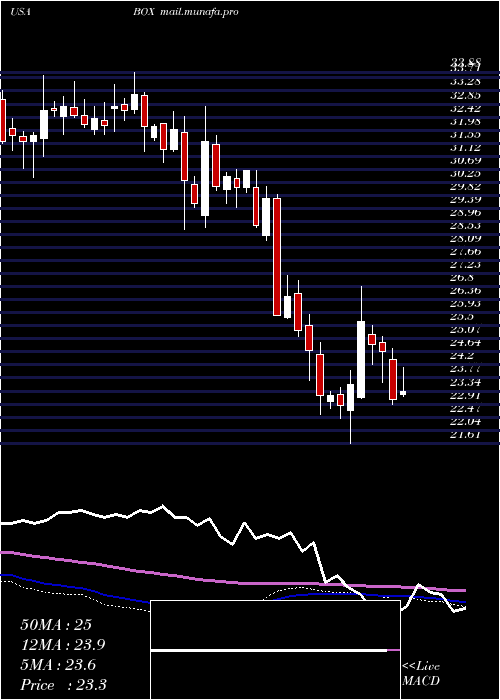The width and height of the screenshot is (500, 700).
Task: Click the 24.64 price axis label
Action: click(x=465, y=343)
